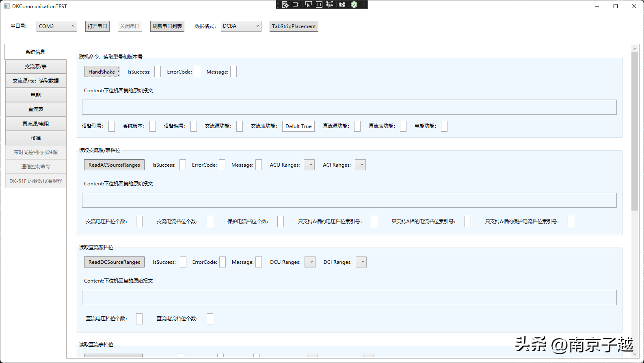Click the 打开串口 button
This screenshot has height=363, width=644.
pyautogui.click(x=97, y=26)
